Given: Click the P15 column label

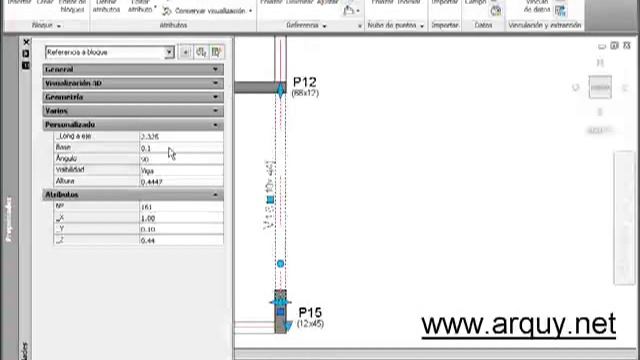Looking at the screenshot, I should coord(310,313).
